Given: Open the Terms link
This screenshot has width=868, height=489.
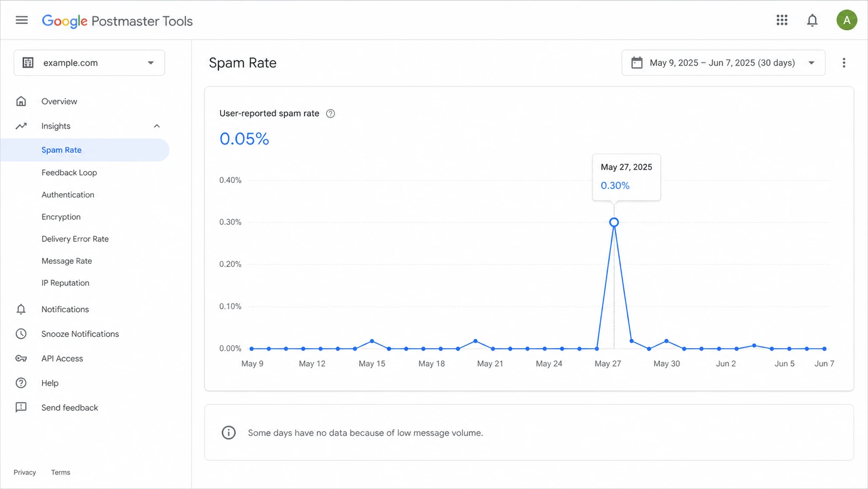Looking at the screenshot, I should point(60,472).
